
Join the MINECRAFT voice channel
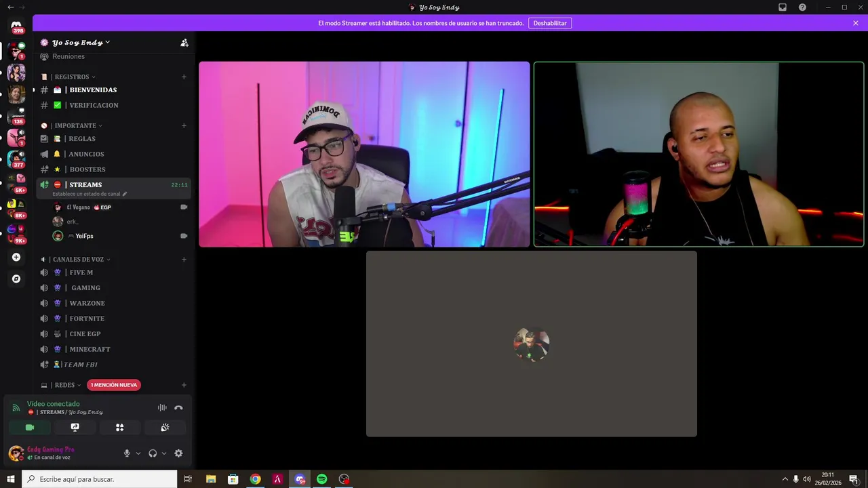click(x=113, y=349)
